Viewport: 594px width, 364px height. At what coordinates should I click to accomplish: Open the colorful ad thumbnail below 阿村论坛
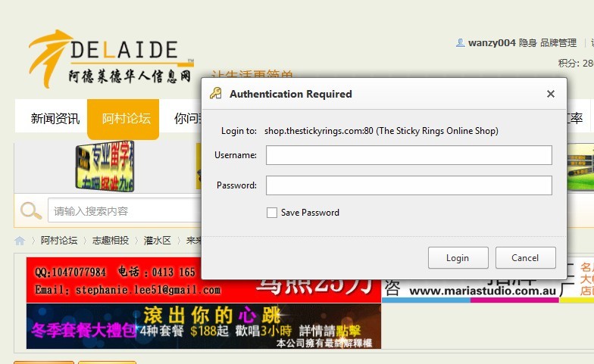tap(105, 166)
